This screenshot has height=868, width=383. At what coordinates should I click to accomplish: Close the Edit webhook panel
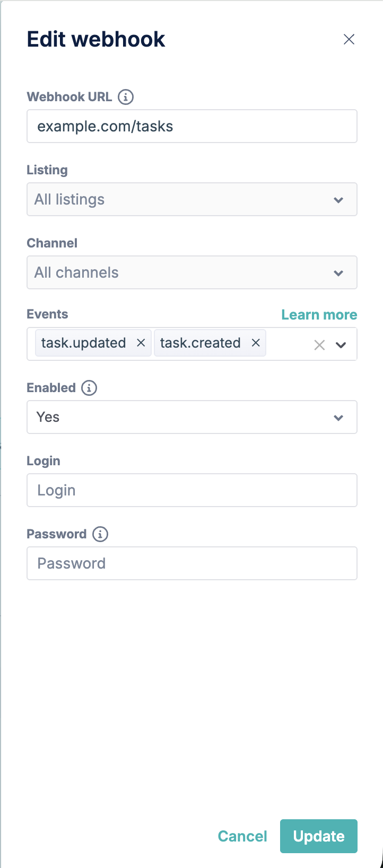349,39
